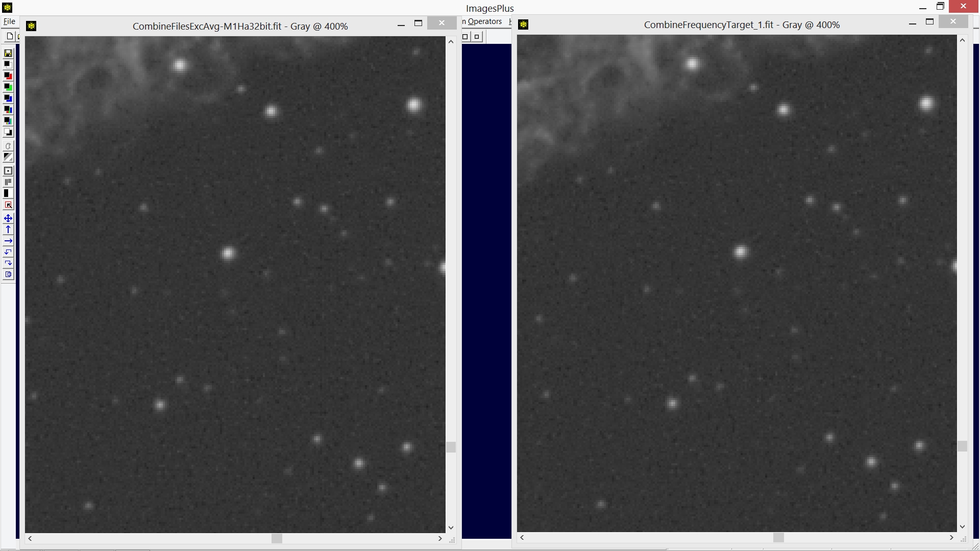Click the blue rotate clockwise arrow icon
The image size is (980, 551).
pyautogui.click(x=8, y=263)
